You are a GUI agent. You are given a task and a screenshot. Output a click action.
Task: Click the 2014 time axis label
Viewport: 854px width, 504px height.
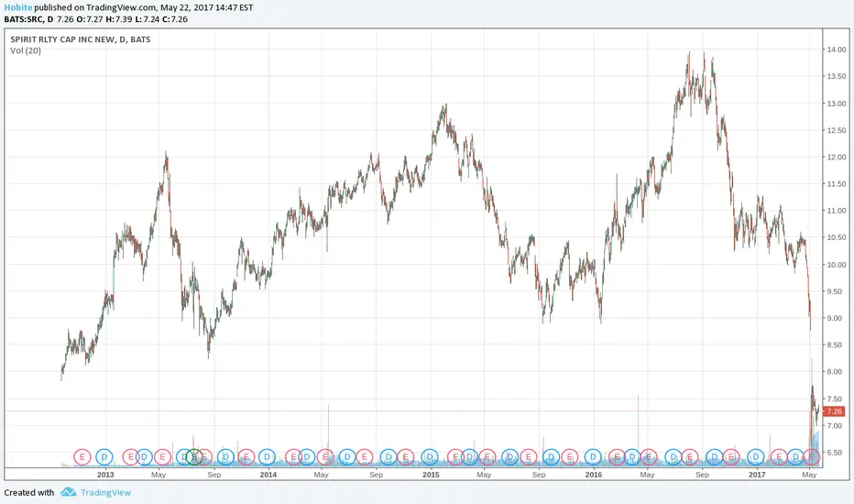coord(268,475)
